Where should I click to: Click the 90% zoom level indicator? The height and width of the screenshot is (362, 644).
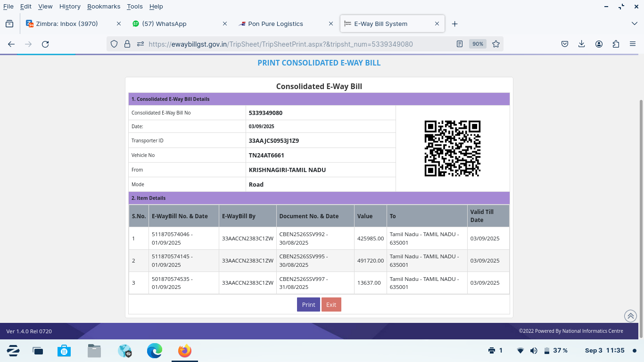coord(478,44)
